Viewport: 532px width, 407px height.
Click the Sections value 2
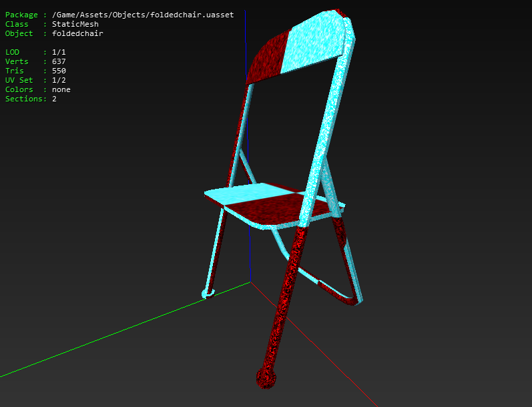[x=54, y=99]
